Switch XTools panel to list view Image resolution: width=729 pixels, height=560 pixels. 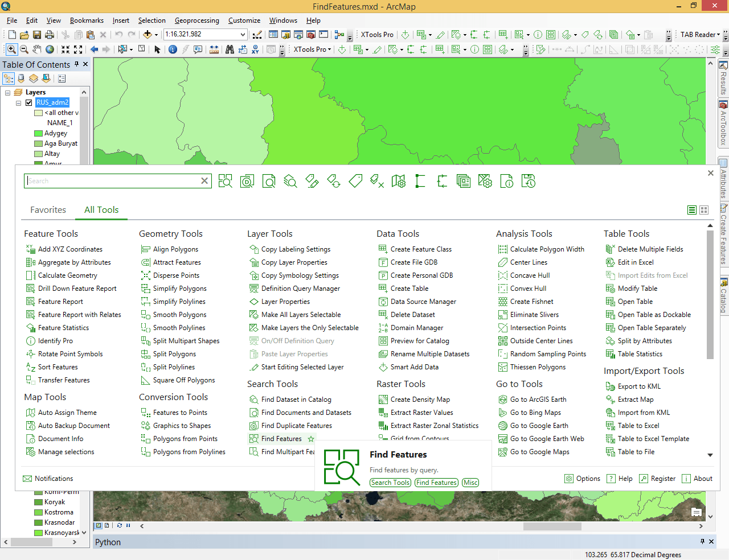pos(692,210)
